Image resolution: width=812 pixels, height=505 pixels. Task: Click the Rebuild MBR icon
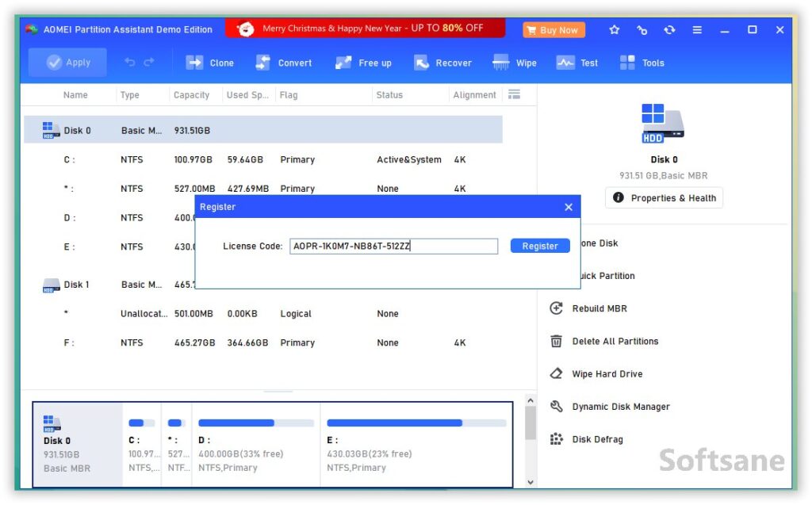(x=556, y=308)
